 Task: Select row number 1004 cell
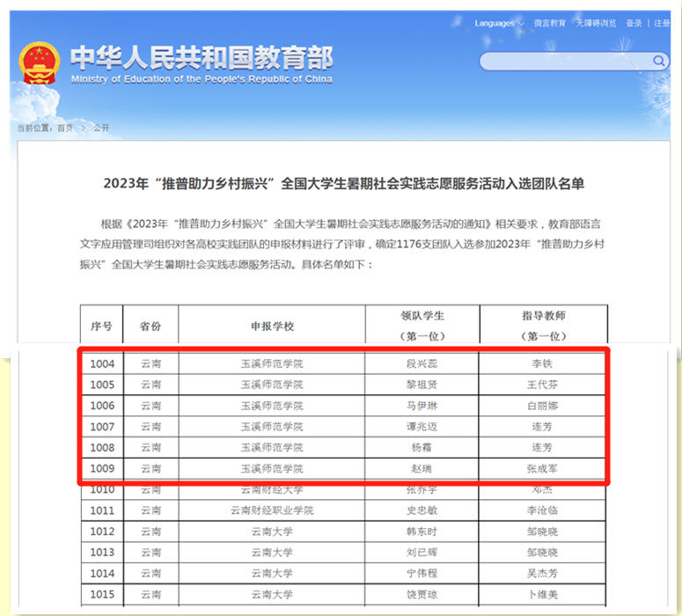click(102, 363)
